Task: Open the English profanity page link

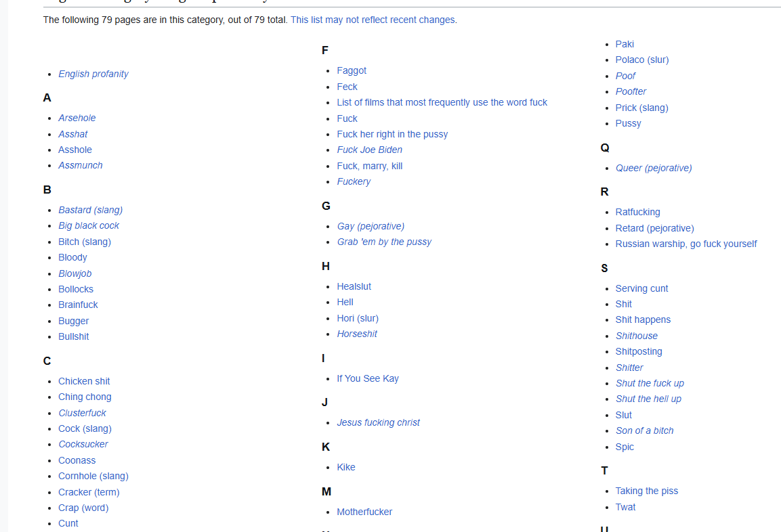Action: pos(93,74)
